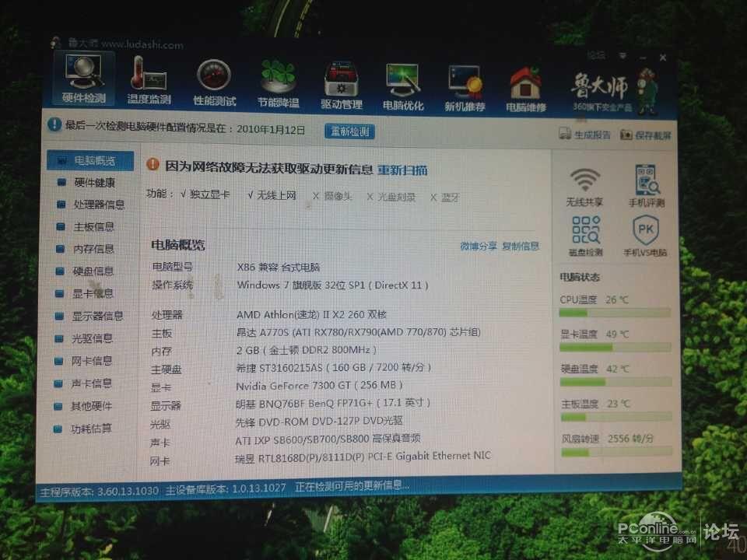Click the '2 GB ( 金士顿 DDR2 800MHz )' text

click(307, 350)
